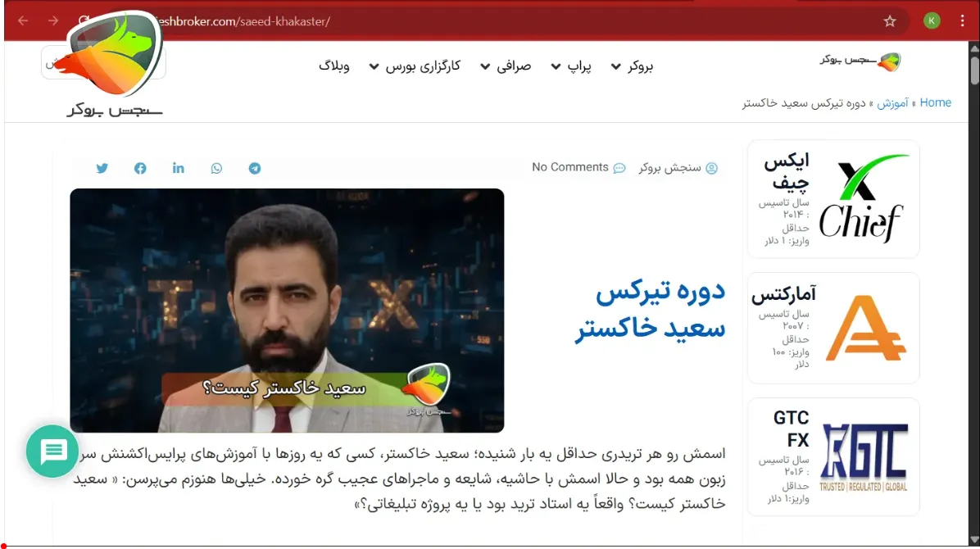Share the article on Telegram
980x549 pixels.
[x=254, y=168]
